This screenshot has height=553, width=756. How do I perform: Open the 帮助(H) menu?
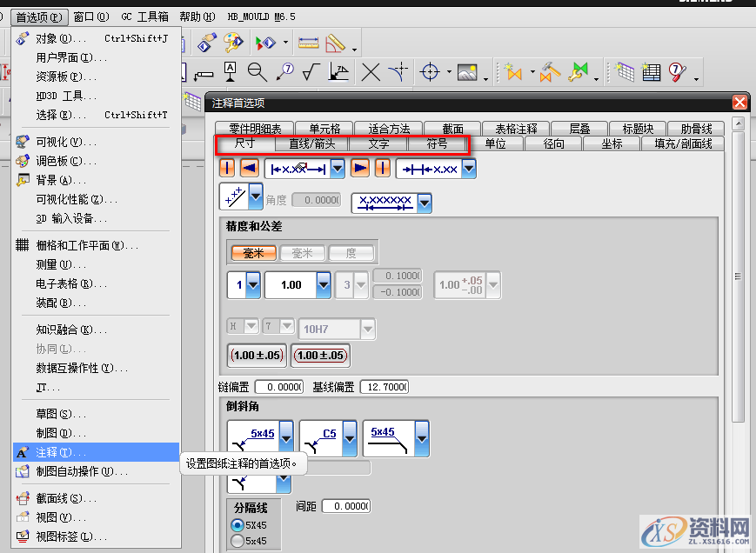click(196, 17)
